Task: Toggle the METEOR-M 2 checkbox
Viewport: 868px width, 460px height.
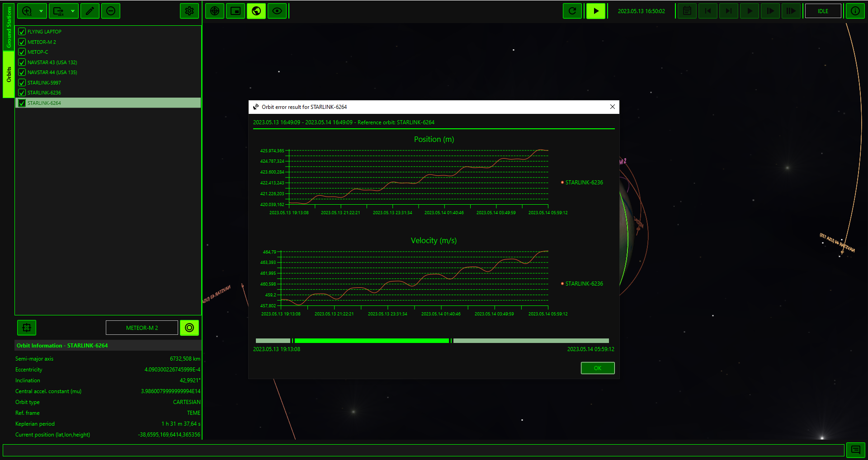Action: (22, 42)
